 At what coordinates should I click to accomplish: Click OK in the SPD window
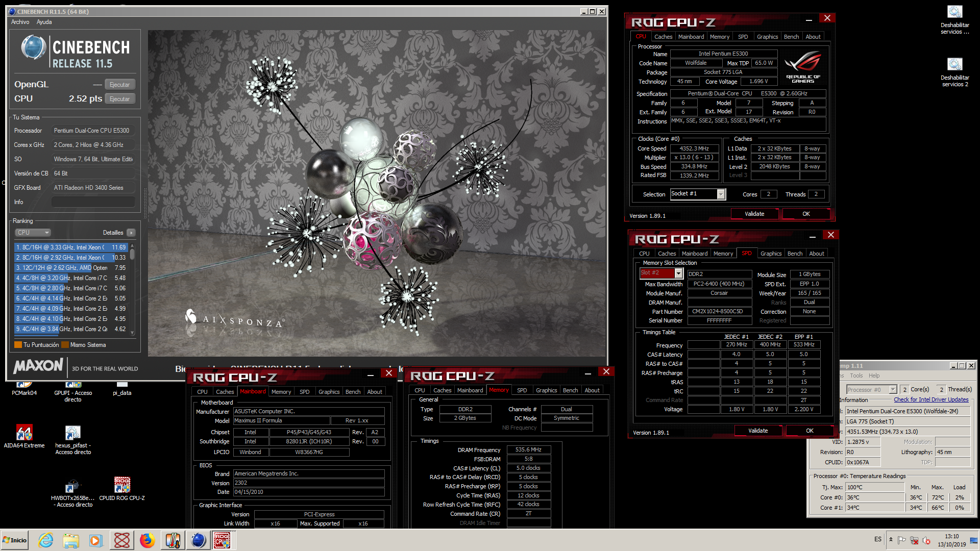tap(809, 431)
